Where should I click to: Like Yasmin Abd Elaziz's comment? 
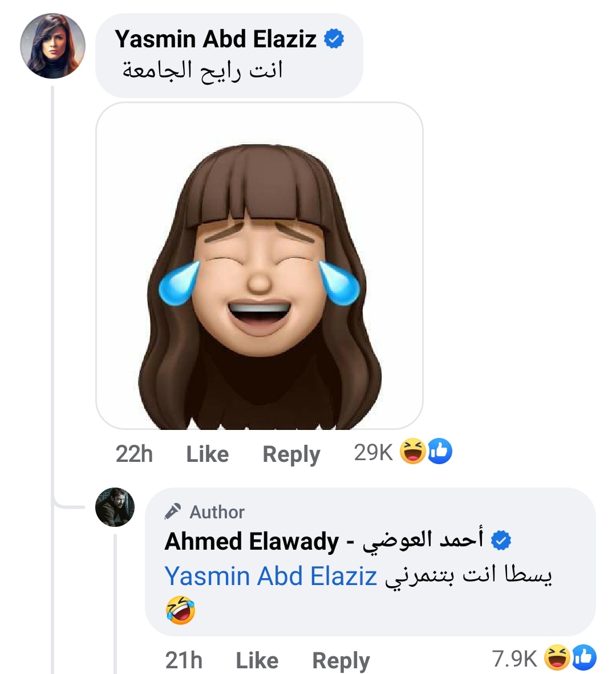207,454
